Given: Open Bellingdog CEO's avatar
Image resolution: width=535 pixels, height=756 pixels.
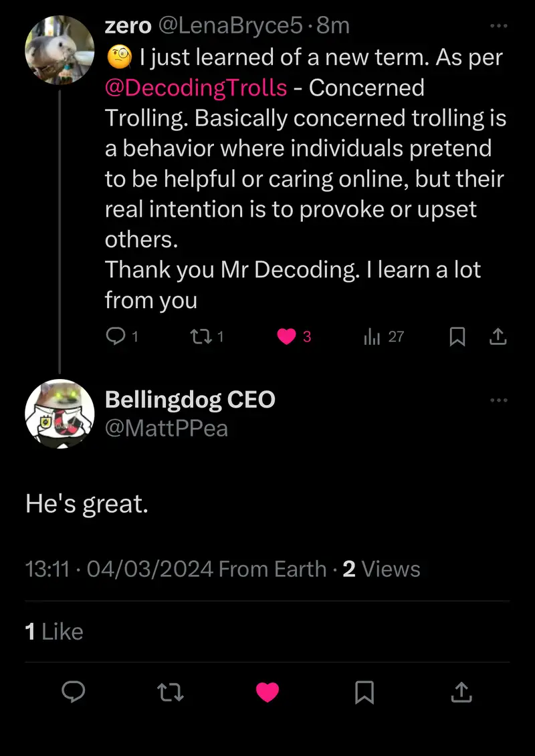Looking at the screenshot, I should click(60, 414).
